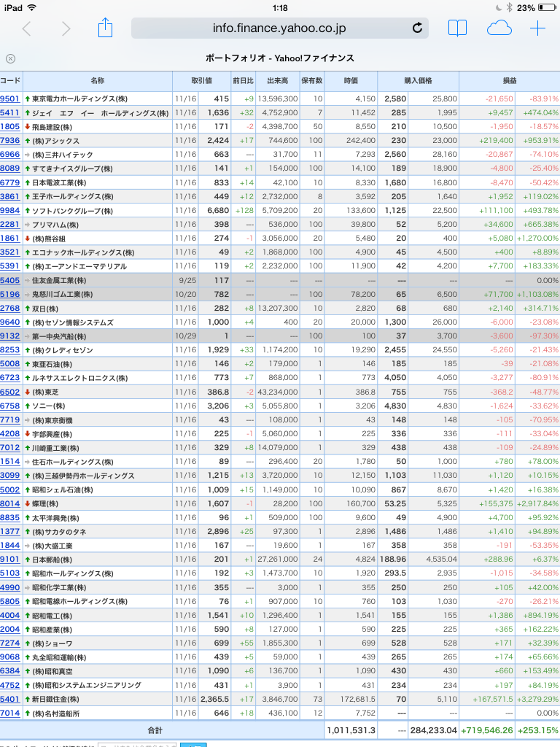Go back with the Safari back arrow
The image size is (560, 747).
tap(27, 28)
